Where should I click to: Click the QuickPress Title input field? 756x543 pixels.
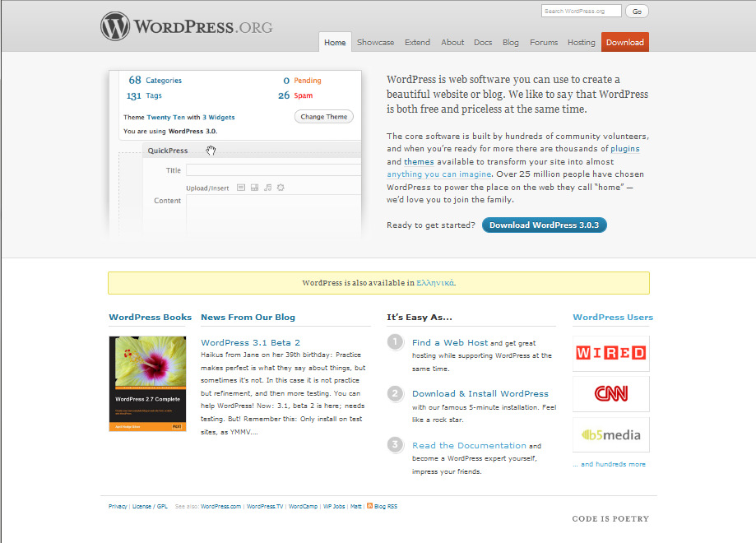[273, 169]
